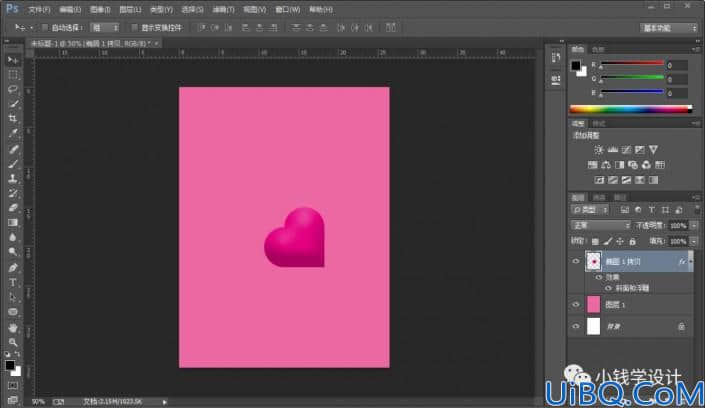Change screen mode icon in toolbox

(x=13, y=399)
